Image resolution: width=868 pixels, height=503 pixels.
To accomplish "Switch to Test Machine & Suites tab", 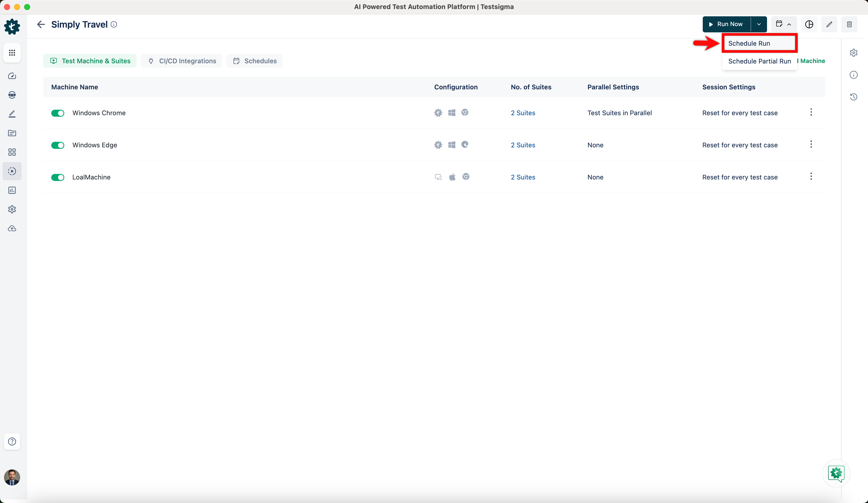I will (90, 61).
